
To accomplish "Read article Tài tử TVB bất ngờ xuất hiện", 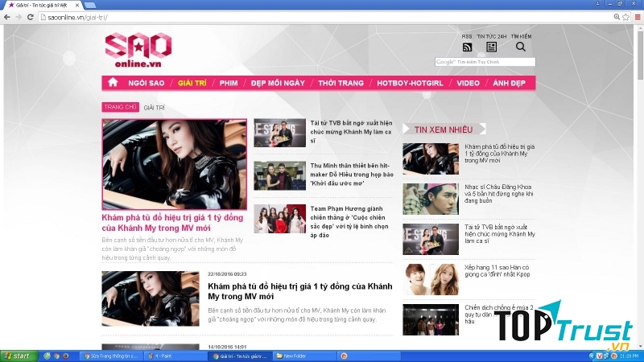I will point(352,132).
